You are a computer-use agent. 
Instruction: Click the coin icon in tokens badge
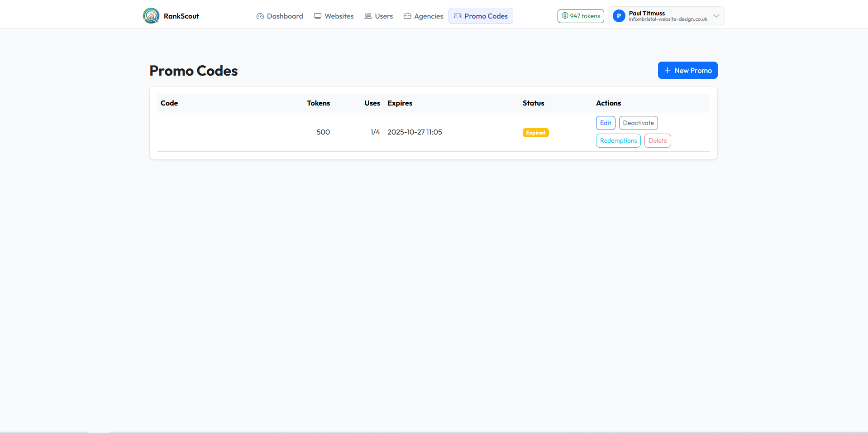(565, 16)
